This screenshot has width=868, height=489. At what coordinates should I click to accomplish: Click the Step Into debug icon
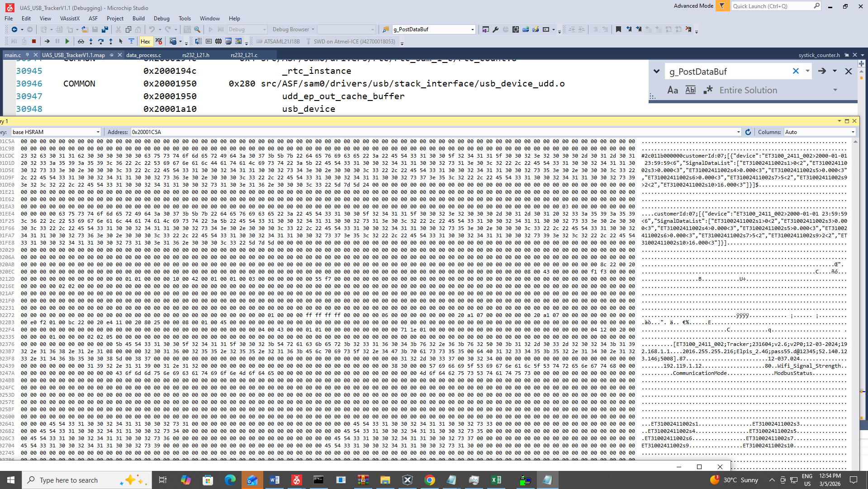91,41
